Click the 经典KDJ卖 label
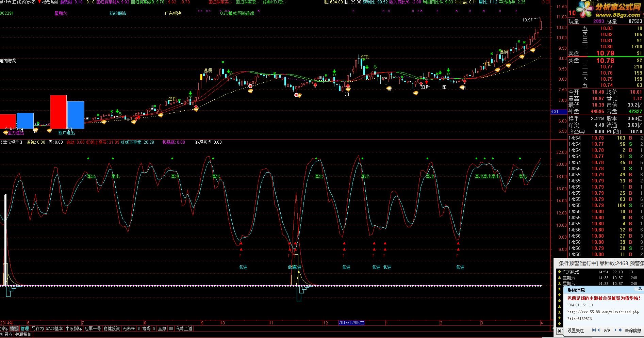644x338 pixels. pyautogui.click(x=275, y=2)
